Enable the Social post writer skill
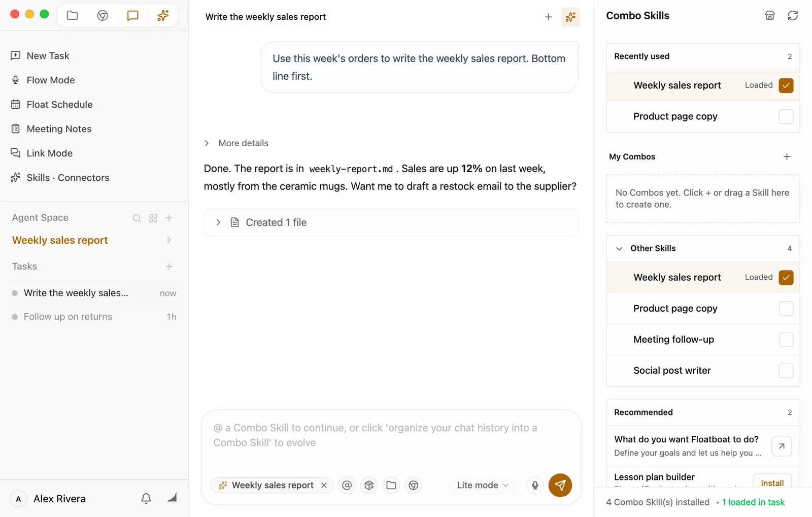 coord(786,371)
